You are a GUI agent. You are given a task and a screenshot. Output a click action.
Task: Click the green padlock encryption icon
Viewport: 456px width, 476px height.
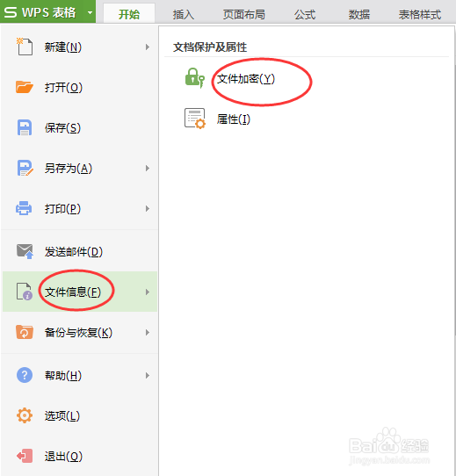coord(194,77)
